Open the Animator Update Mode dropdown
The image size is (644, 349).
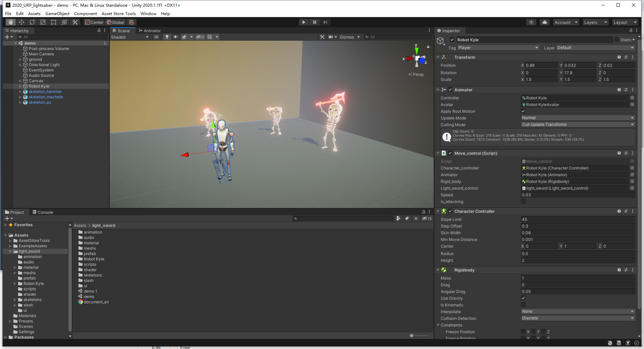point(577,117)
